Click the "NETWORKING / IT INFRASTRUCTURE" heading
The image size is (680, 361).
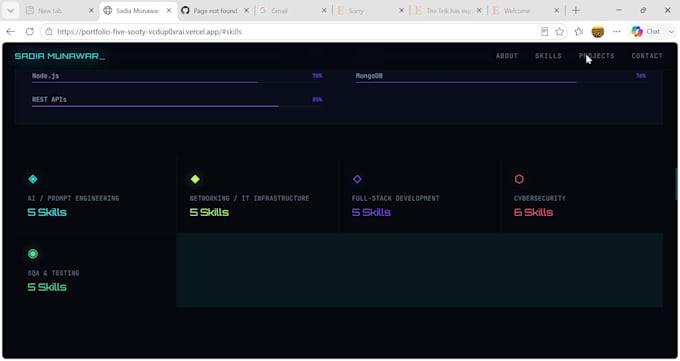pos(249,198)
